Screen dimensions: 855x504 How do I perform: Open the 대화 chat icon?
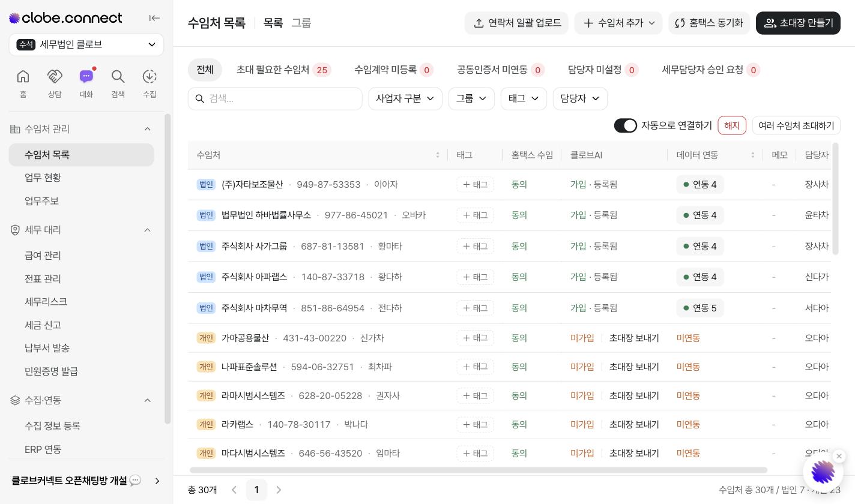coord(86,83)
